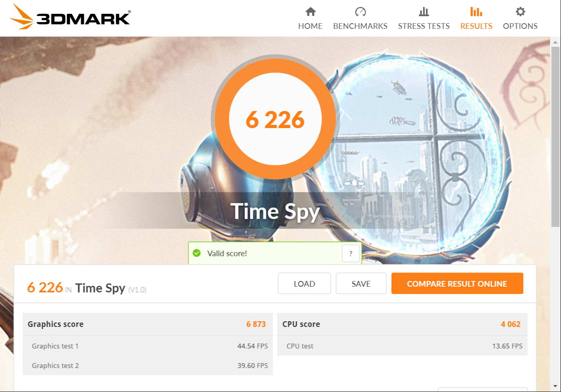
Task: Click the 3DMark logo
Action: point(70,17)
